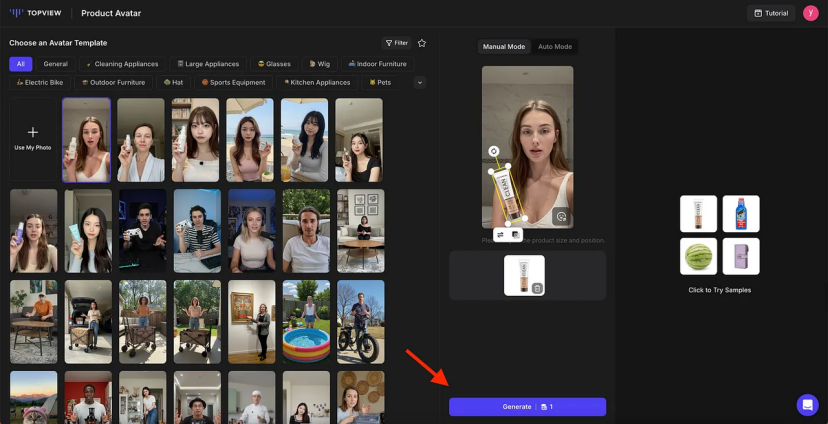Screen dimensions: 828x424
Task: Select the uploaded CLEAN product thumbnail
Action: coord(524,275)
